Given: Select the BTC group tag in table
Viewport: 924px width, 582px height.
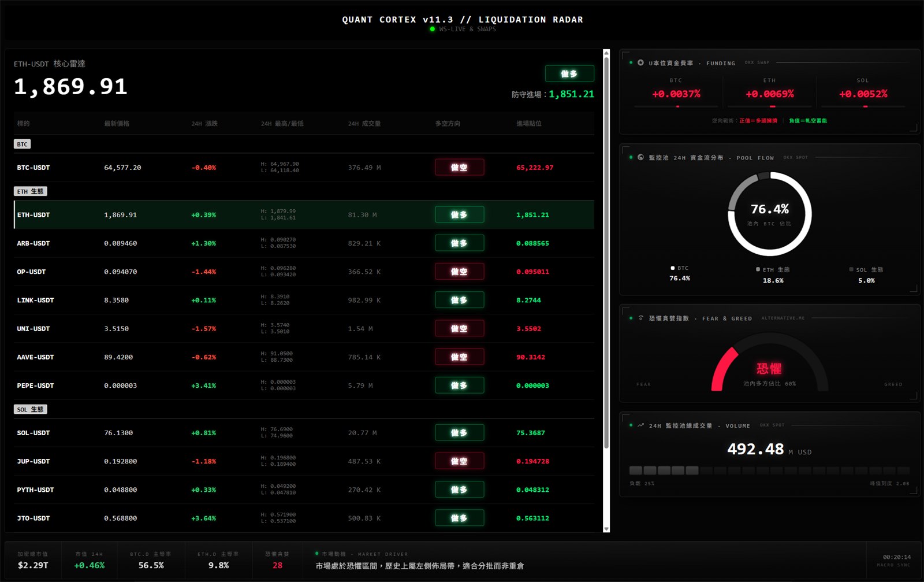Looking at the screenshot, I should tap(22, 144).
